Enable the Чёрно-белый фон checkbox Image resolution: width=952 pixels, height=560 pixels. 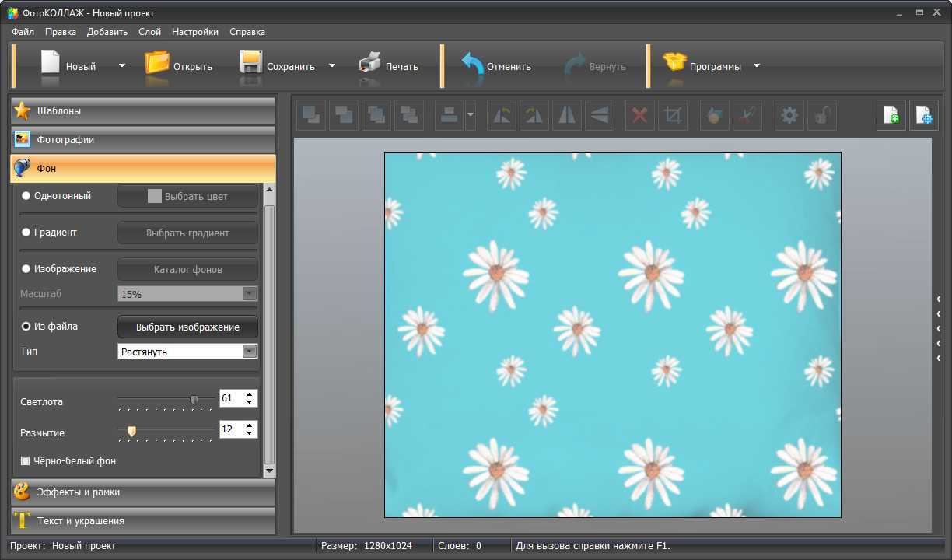[x=26, y=461]
